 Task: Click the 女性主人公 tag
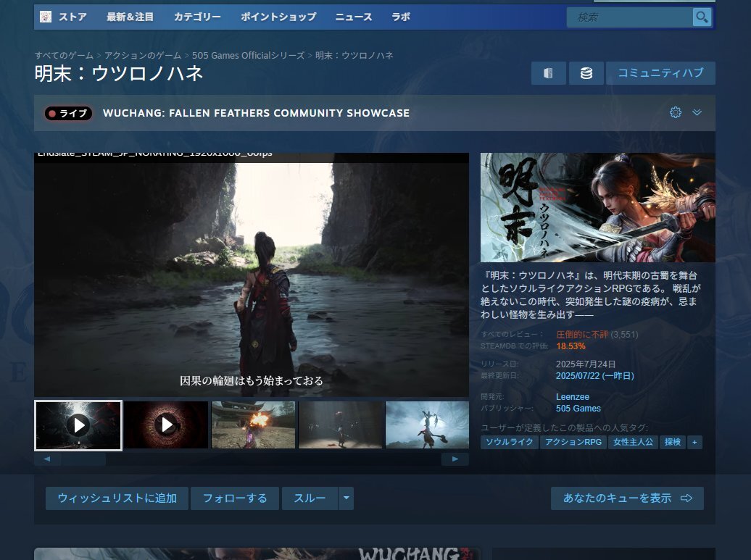coord(633,442)
